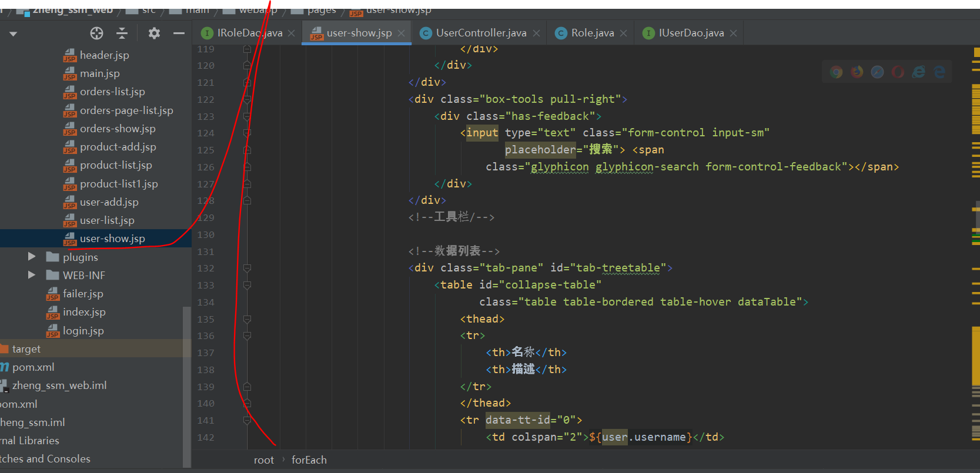The height and width of the screenshot is (473, 980).
Task: Fold the thead block on line 135
Action: click(x=247, y=320)
